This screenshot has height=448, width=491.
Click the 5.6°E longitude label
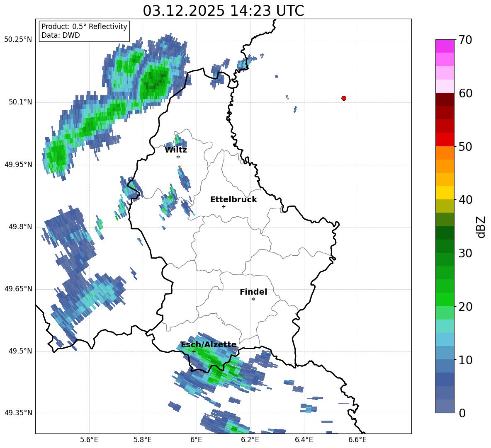click(89, 440)
